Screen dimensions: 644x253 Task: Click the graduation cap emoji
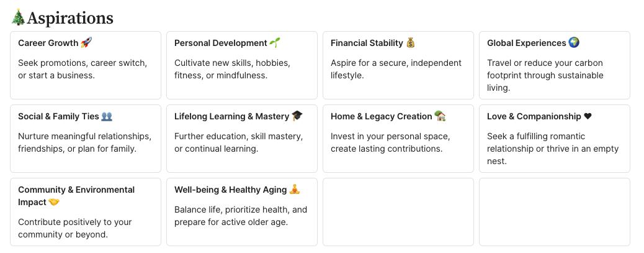[x=297, y=116]
